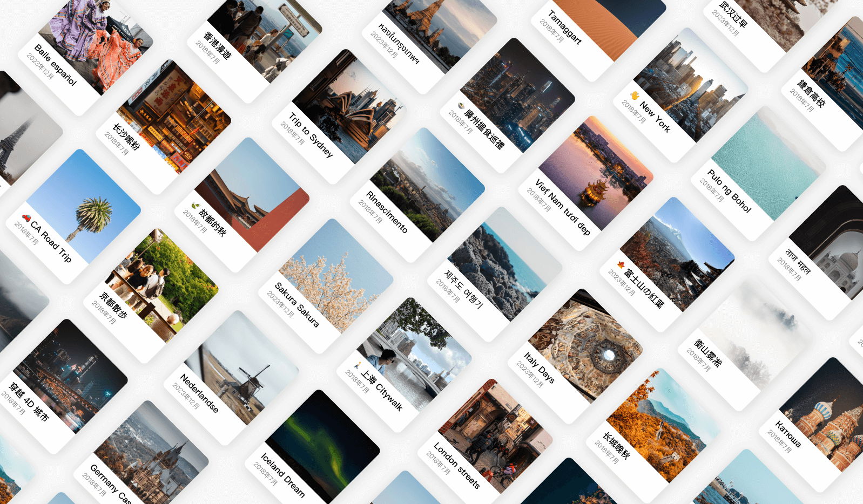Open the 故都的秋 red wall card
Image resolution: width=863 pixels, height=504 pixels.
[241, 205]
